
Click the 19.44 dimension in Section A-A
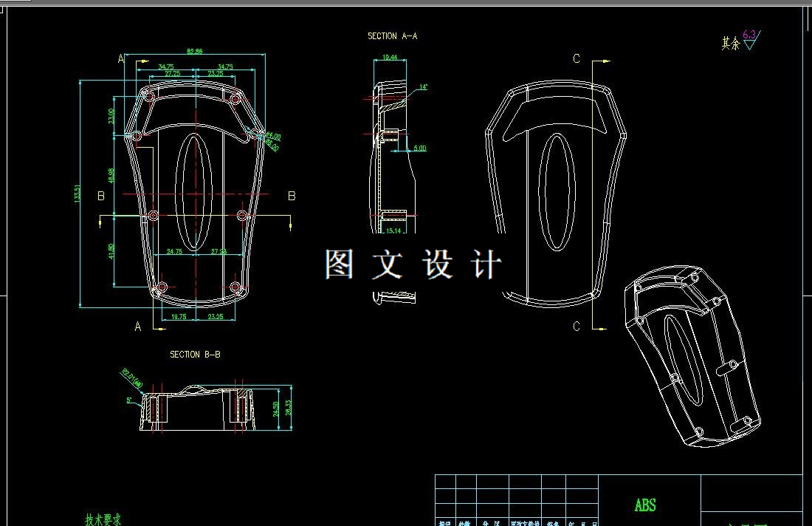[390, 58]
